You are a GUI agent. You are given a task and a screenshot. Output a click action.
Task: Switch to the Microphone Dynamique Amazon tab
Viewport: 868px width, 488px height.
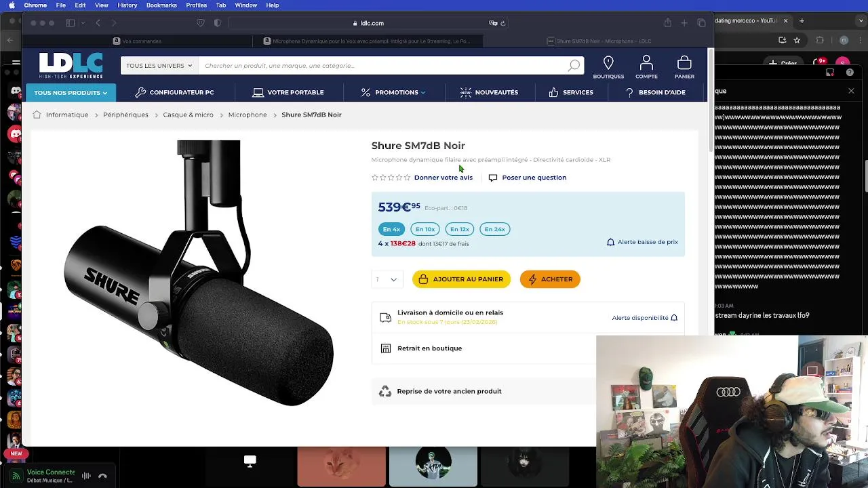(367, 41)
